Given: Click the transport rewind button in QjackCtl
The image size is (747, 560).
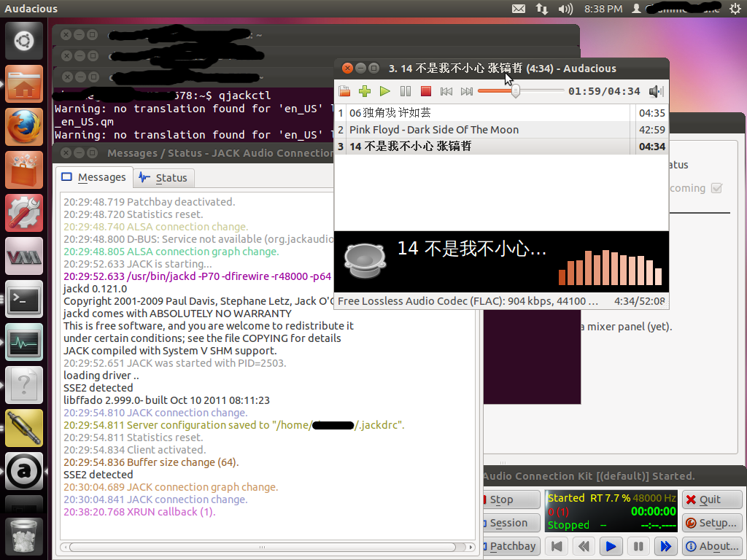Looking at the screenshot, I should (584, 546).
